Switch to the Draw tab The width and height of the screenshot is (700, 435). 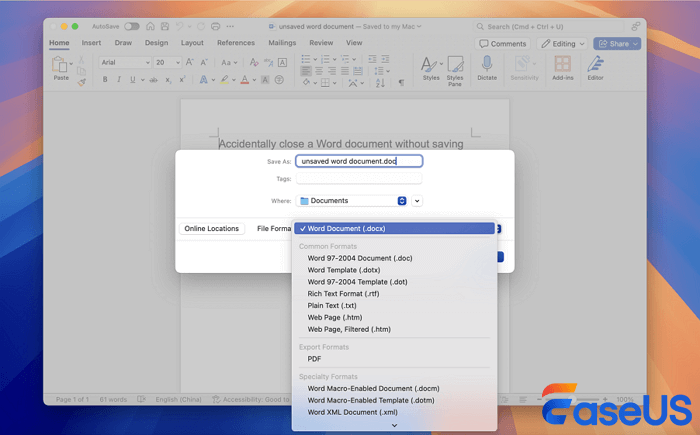point(123,43)
